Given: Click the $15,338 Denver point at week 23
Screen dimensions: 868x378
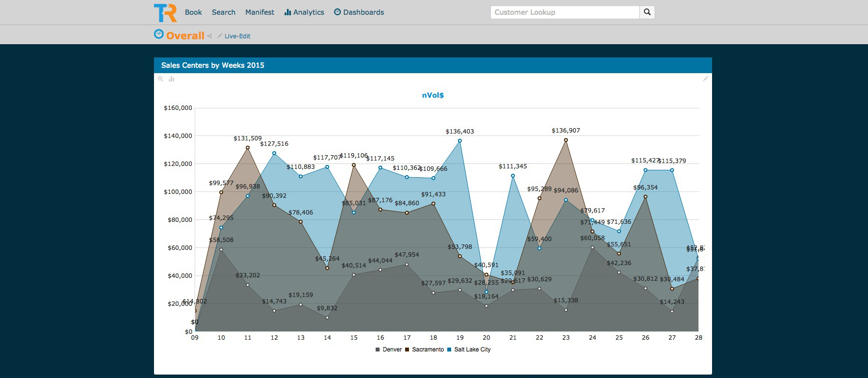Looking at the screenshot, I should coord(566,310).
